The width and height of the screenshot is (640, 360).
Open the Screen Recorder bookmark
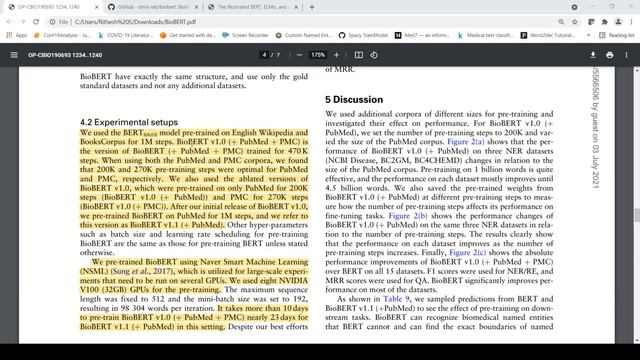coord(245,36)
